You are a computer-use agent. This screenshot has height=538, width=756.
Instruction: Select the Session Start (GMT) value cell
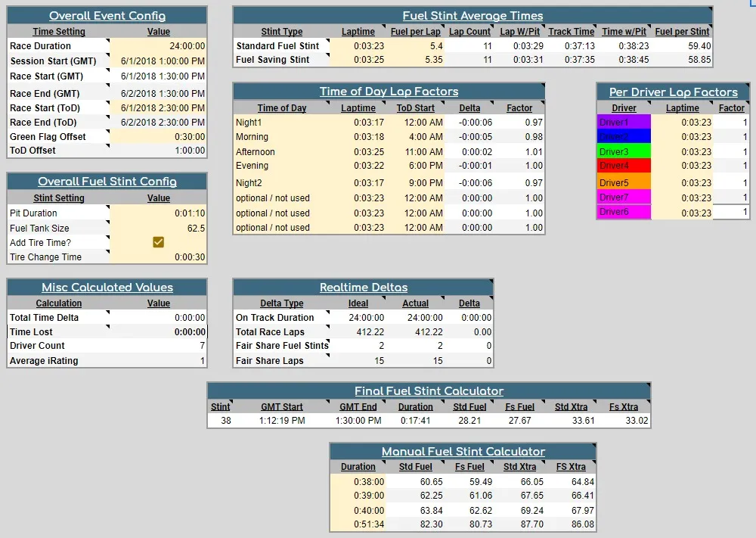[x=159, y=61]
